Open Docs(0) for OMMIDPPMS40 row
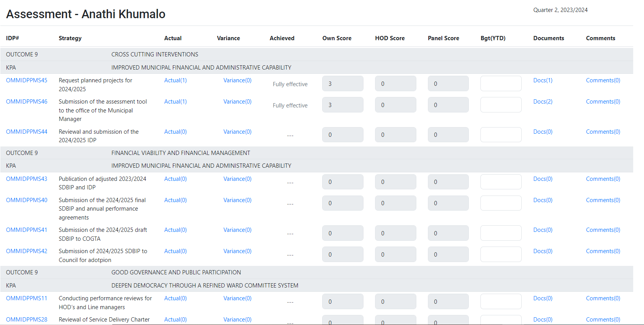The height and width of the screenshot is (325, 644). point(543,200)
